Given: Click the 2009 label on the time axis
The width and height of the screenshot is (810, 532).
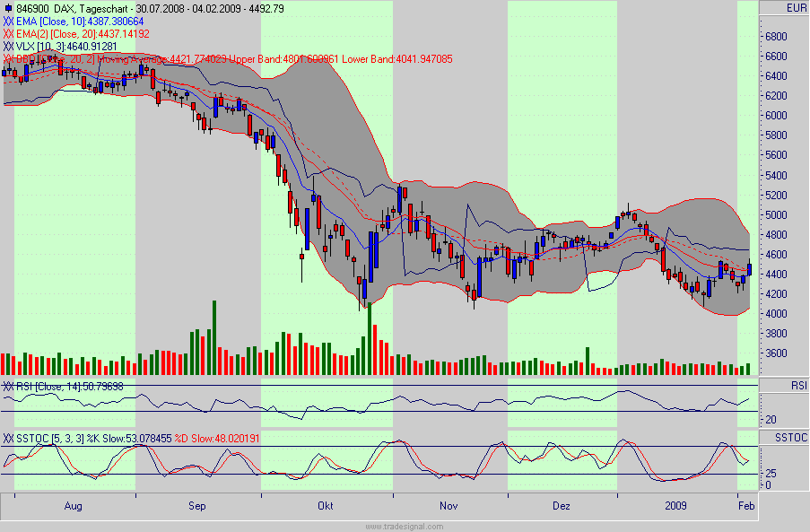Looking at the screenshot, I should 675,506.
